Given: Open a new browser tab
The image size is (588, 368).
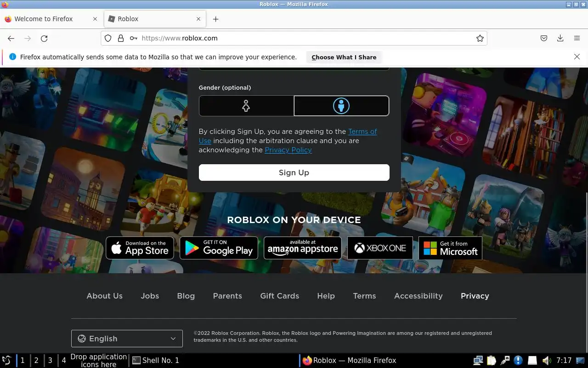Looking at the screenshot, I should (215, 19).
